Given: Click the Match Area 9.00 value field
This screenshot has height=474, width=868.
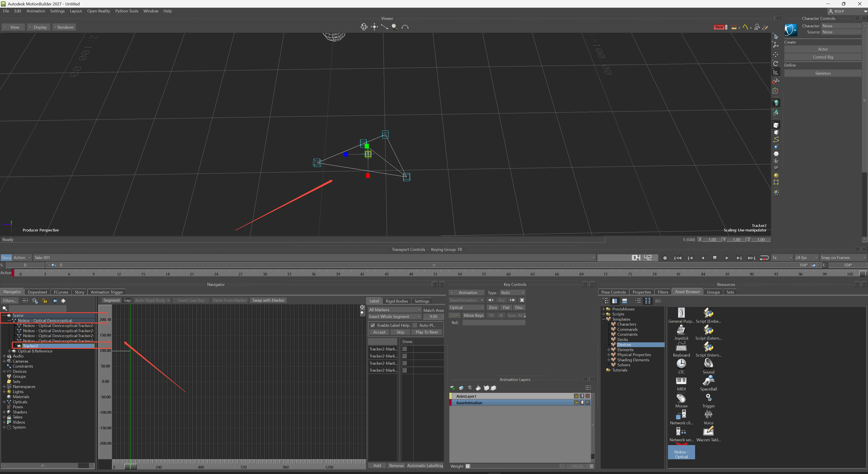Looking at the screenshot, I should (433, 316).
